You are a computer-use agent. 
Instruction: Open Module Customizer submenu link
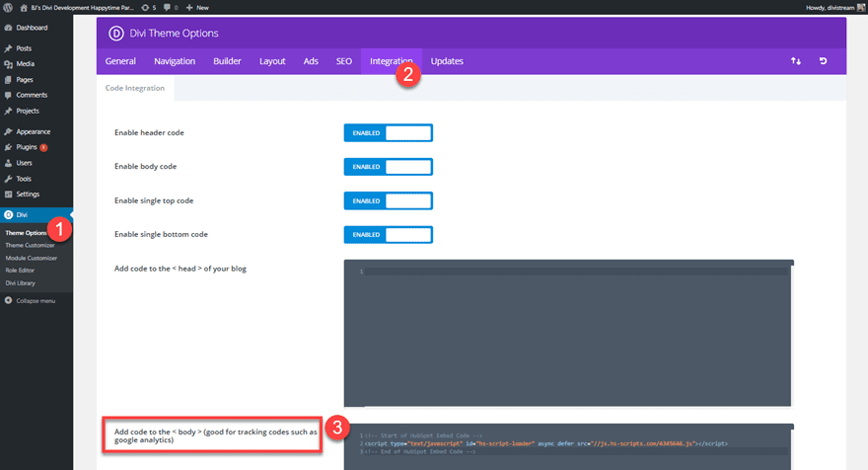31,259
